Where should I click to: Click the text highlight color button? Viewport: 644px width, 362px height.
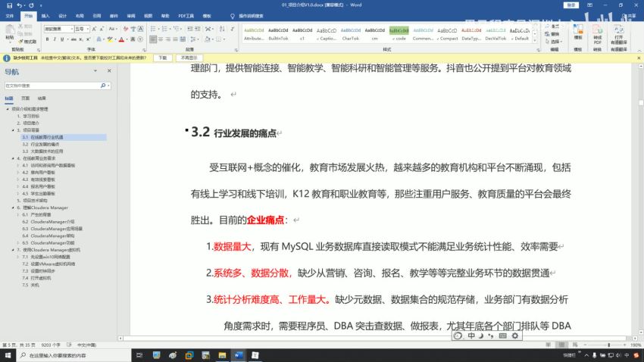click(x=110, y=39)
